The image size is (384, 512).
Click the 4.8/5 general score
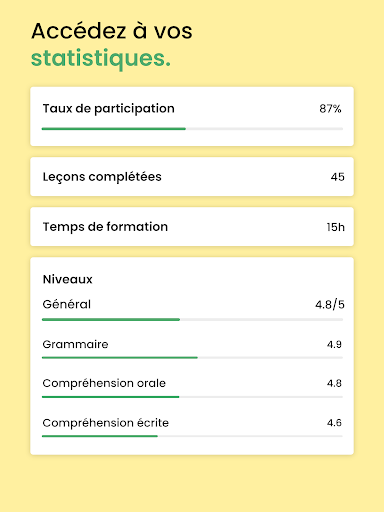click(x=330, y=305)
